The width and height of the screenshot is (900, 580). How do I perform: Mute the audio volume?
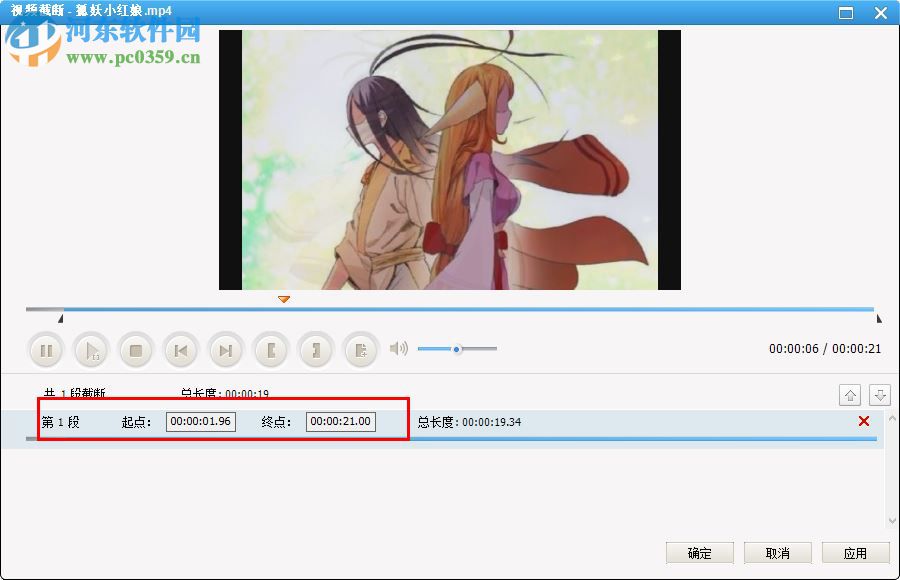click(x=400, y=349)
